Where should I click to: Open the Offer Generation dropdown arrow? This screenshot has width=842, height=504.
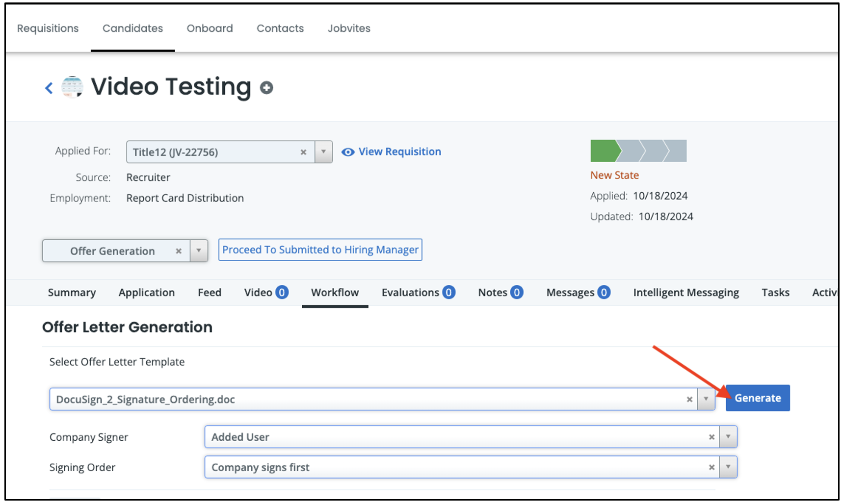(x=199, y=251)
